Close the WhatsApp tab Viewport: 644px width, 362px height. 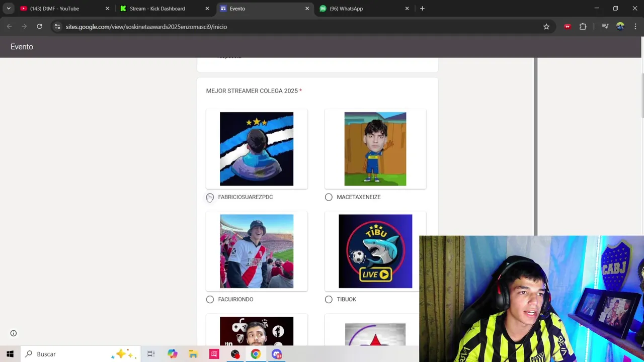tap(407, 9)
